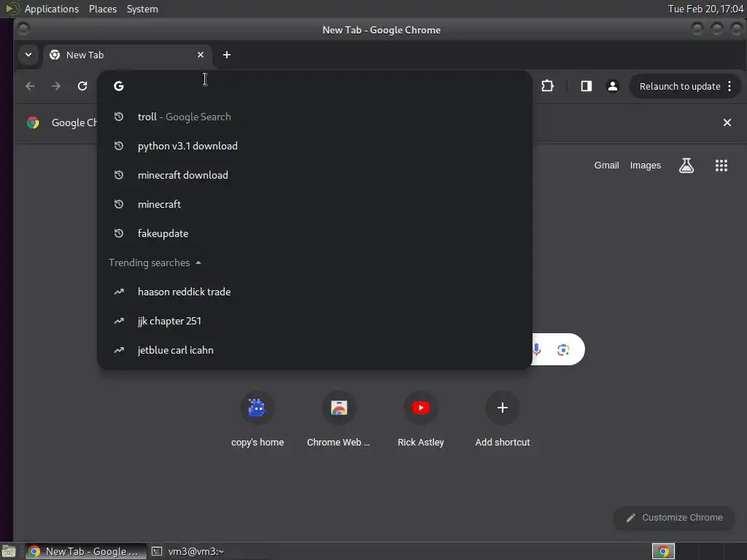Choose python v3.1 download suggestion
The height and width of the screenshot is (560, 747).
314,146
